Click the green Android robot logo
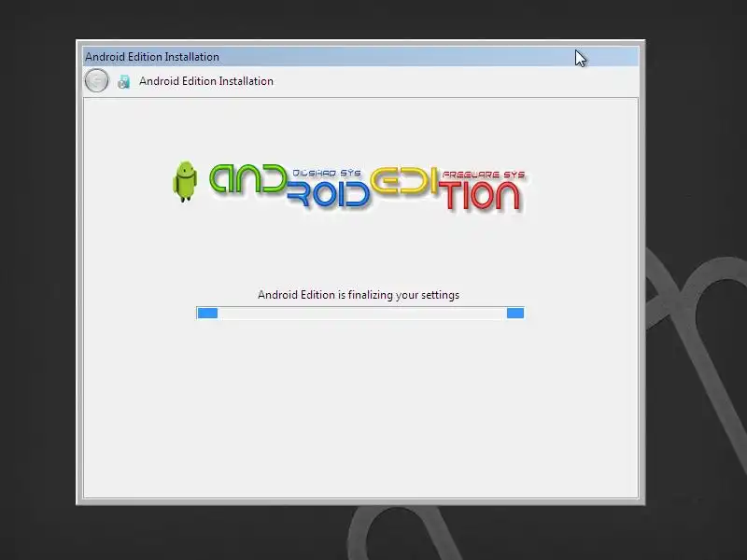The image size is (747, 560). click(185, 181)
